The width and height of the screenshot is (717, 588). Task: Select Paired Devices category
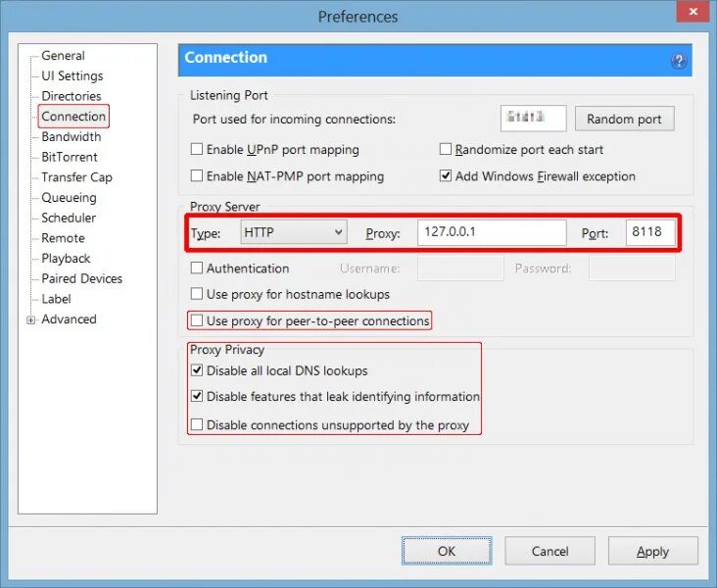82,278
